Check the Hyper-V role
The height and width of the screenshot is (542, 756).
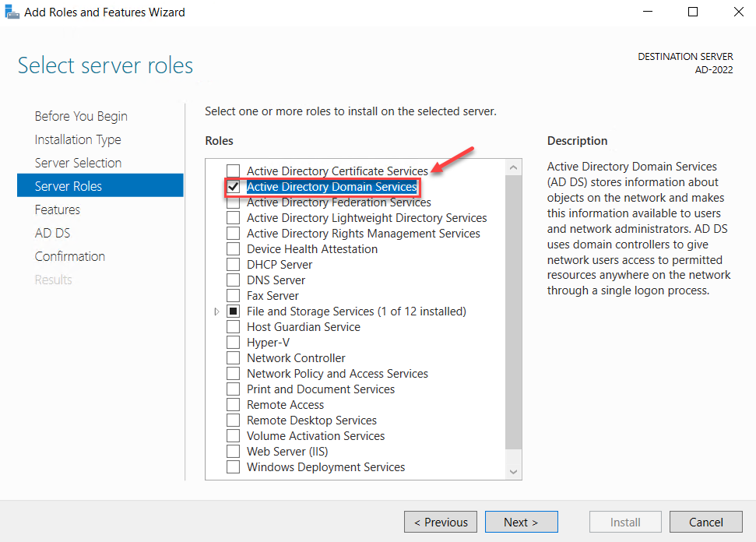point(232,342)
